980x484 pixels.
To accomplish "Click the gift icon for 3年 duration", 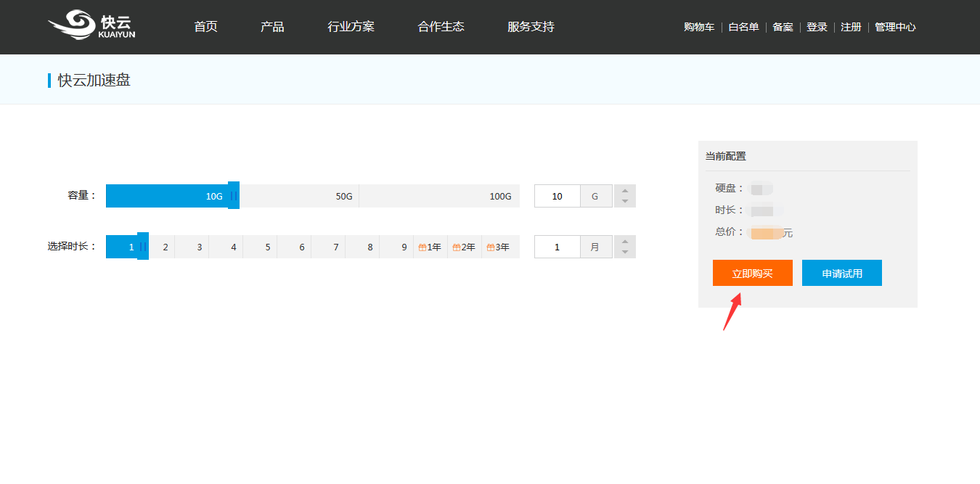I will [x=491, y=247].
